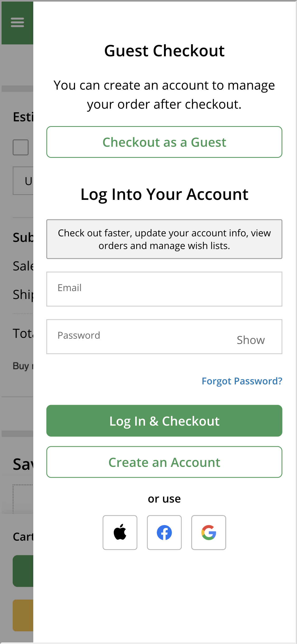This screenshot has height=644, width=297.
Task: Open the Forgot Password link
Action: click(242, 381)
